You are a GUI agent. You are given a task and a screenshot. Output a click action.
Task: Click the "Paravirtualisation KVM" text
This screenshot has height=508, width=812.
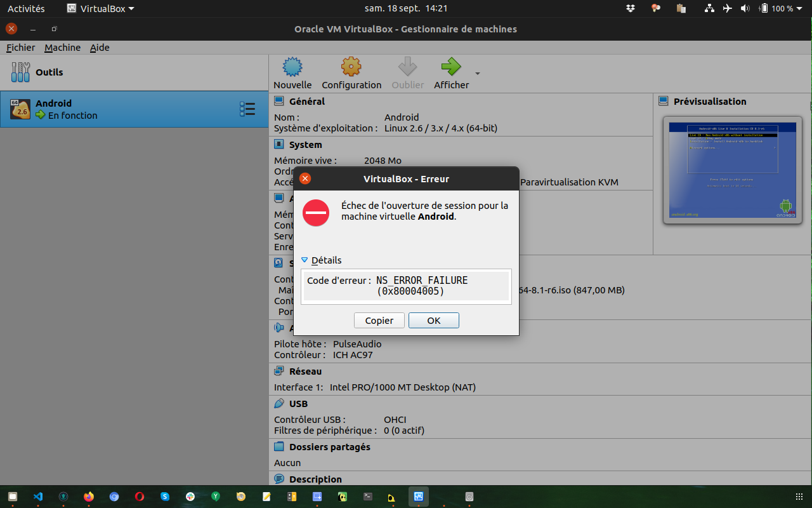click(x=569, y=182)
